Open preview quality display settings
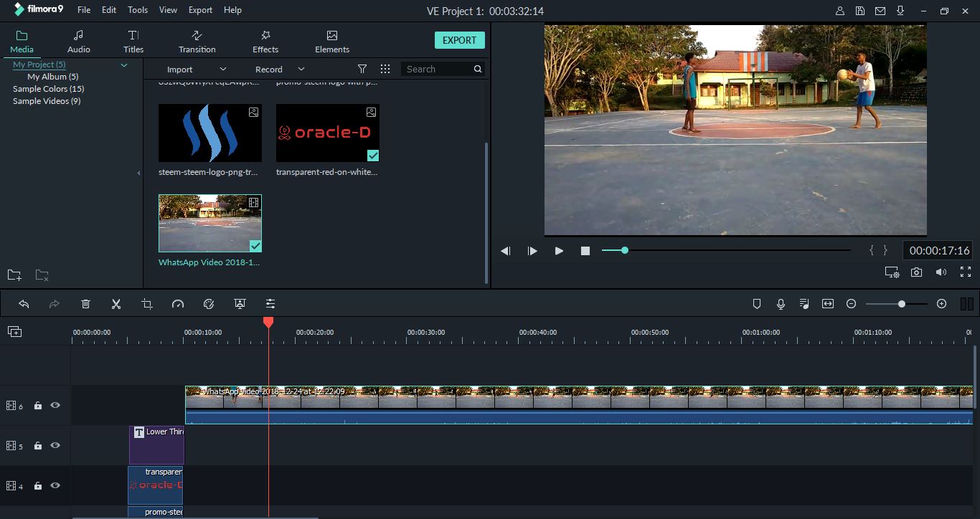980x519 pixels. click(x=892, y=272)
